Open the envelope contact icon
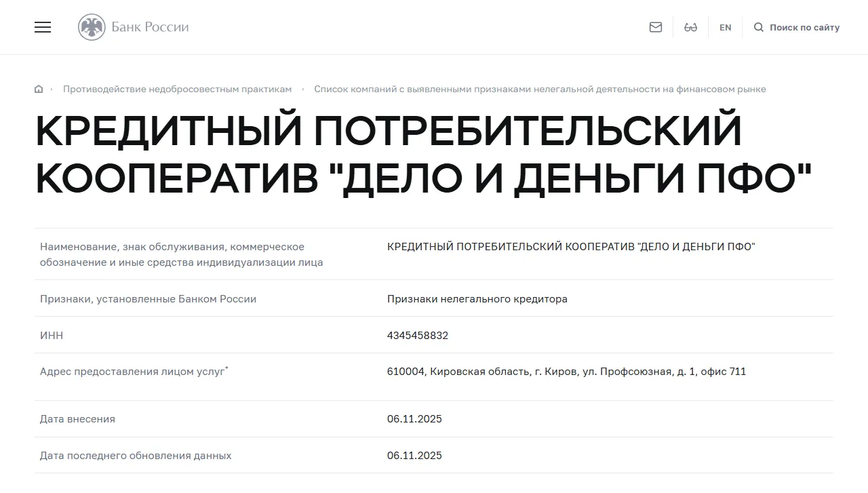Image resolution: width=868 pixels, height=493 pixels. coord(656,27)
